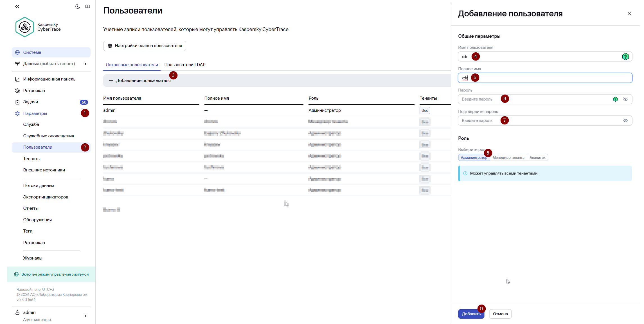Open Журналы in the sidebar
This screenshot has width=644, height=324.
[33, 258]
